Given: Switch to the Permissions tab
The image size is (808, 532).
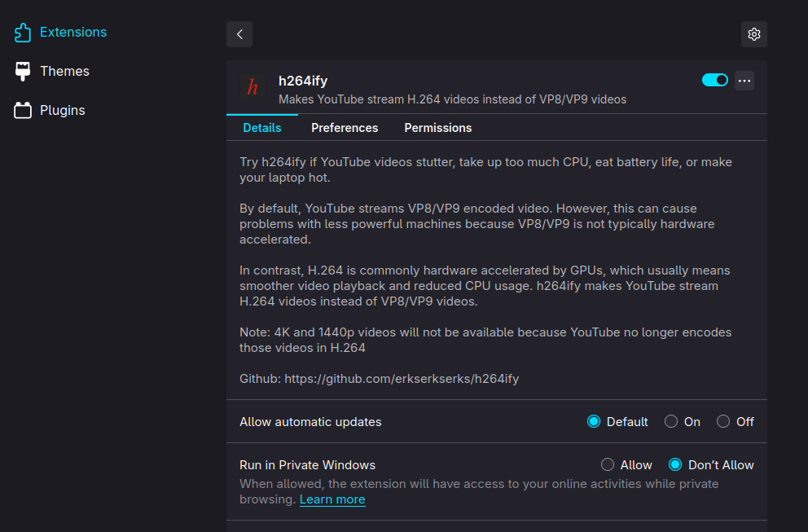Looking at the screenshot, I should click(x=437, y=128).
